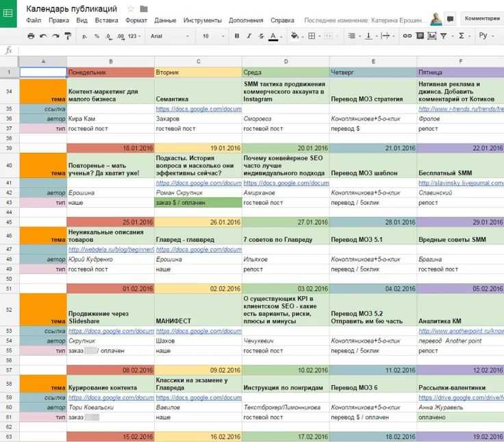The image size is (504, 442).
Task: Open the Вид menu
Action: tap(81, 21)
